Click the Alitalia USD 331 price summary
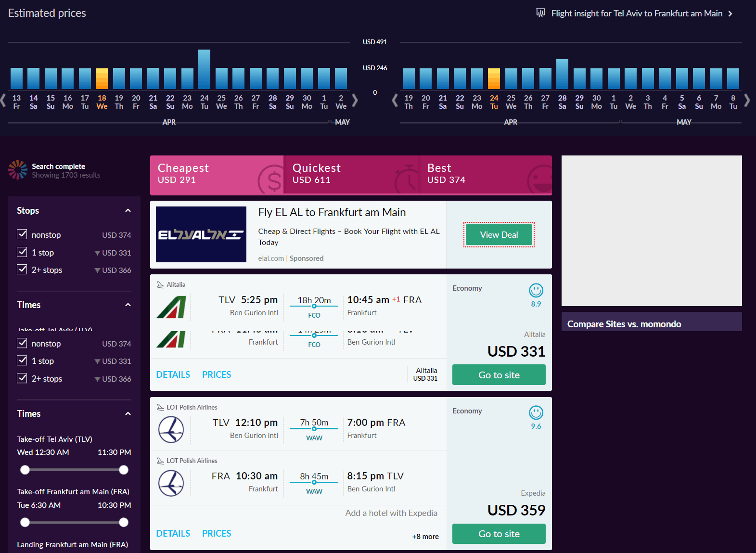 [x=426, y=374]
